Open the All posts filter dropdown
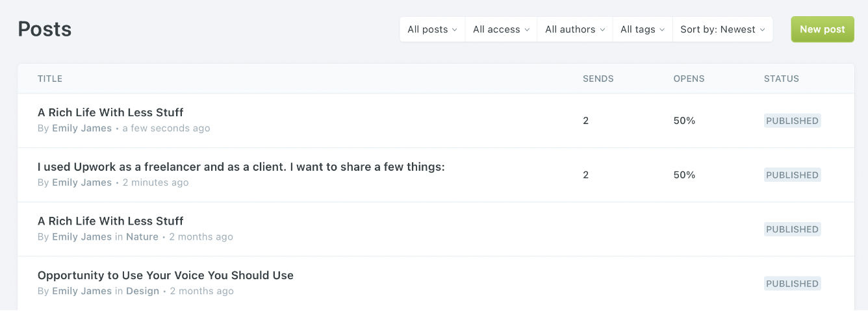 [x=432, y=29]
